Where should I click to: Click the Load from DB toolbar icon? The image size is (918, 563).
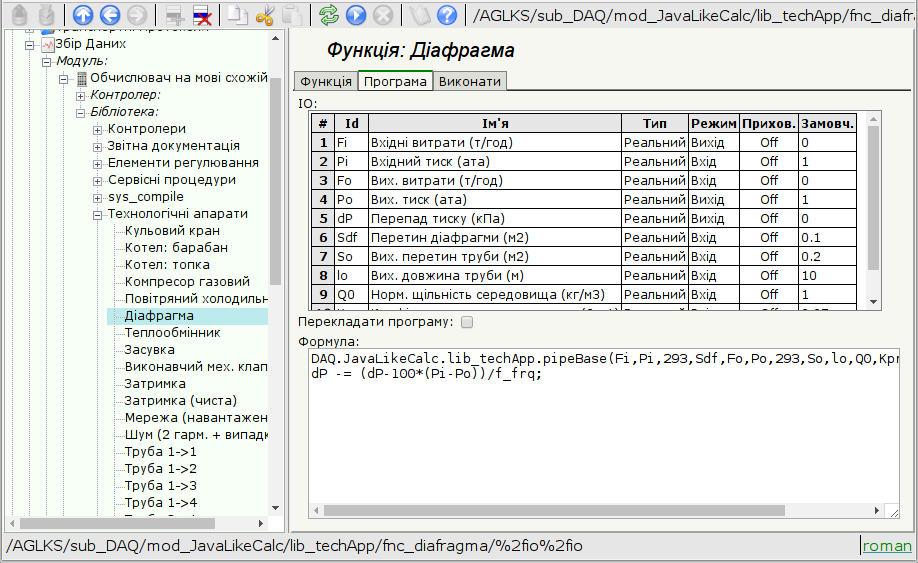(19, 15)
